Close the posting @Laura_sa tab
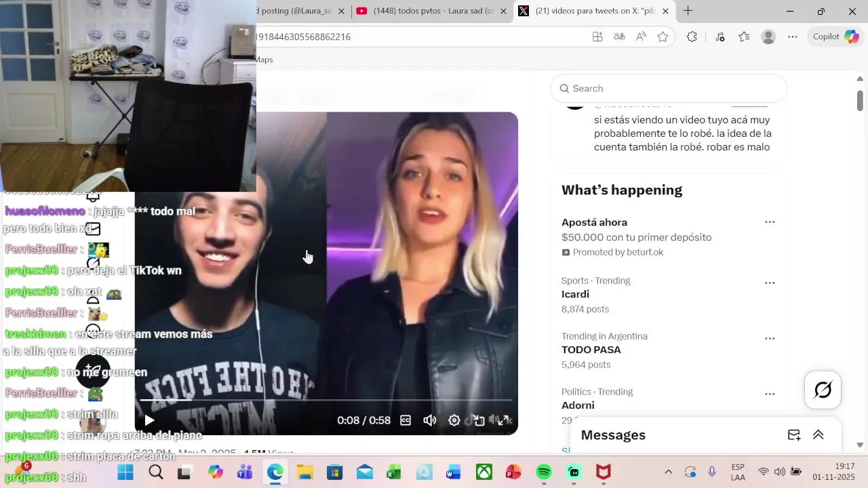The height and width of the screenshot is (488, 868). (x=341, y=11)
